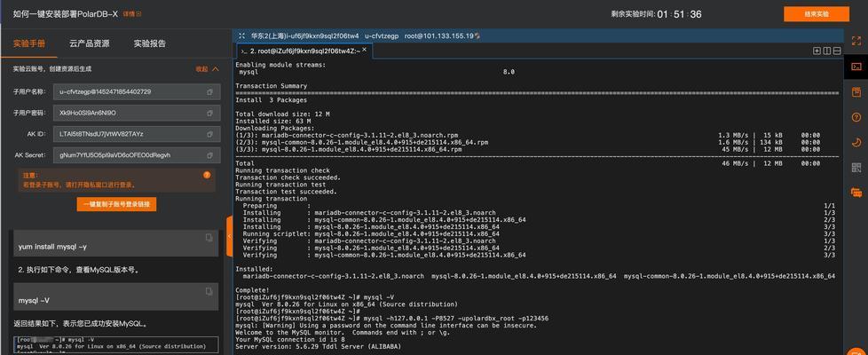Screen dimensions: 868x355
Task: Click the 'Total download size: 12 M' line
Action: point(282,114)
